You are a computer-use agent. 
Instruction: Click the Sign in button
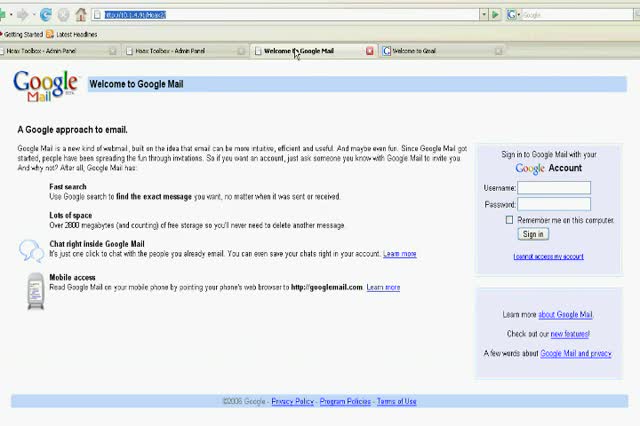[x=533, y=234]
